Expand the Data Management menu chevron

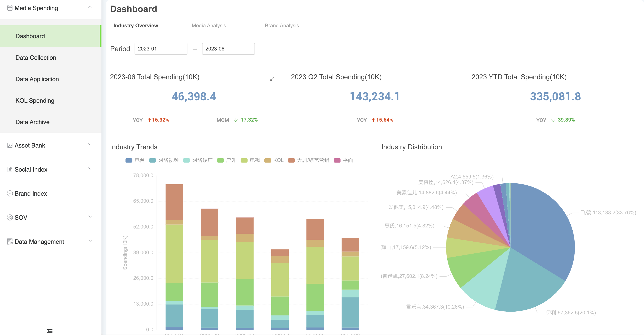pos(90,241)
